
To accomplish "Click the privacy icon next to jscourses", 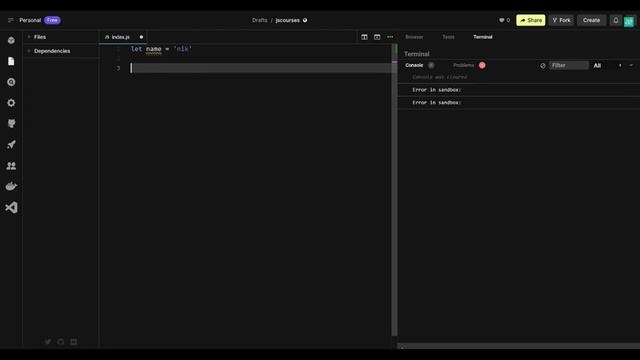I will [x=305, y=20].
